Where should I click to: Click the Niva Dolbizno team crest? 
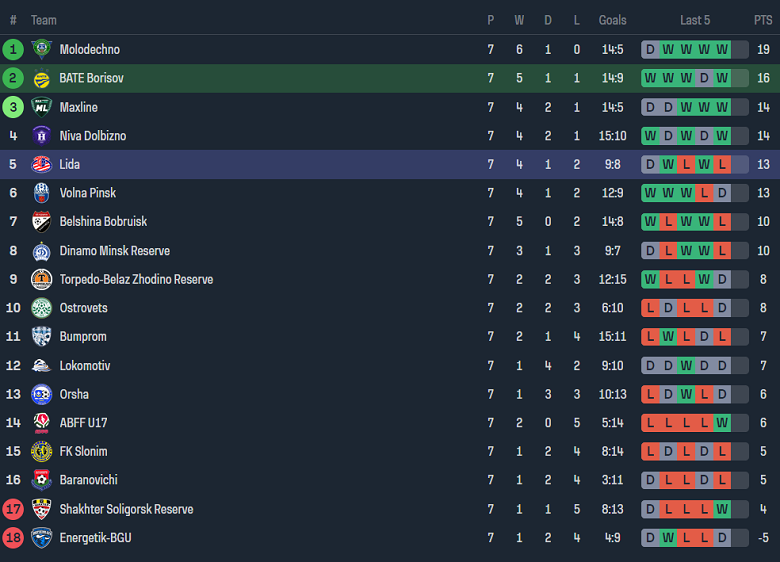coord(41,136)
